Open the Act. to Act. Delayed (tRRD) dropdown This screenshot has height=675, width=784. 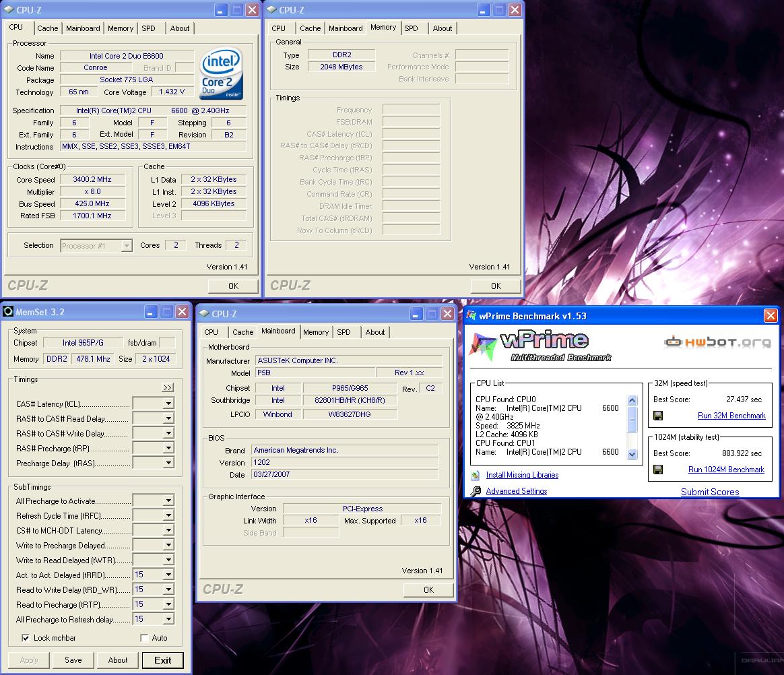(168, 575)
